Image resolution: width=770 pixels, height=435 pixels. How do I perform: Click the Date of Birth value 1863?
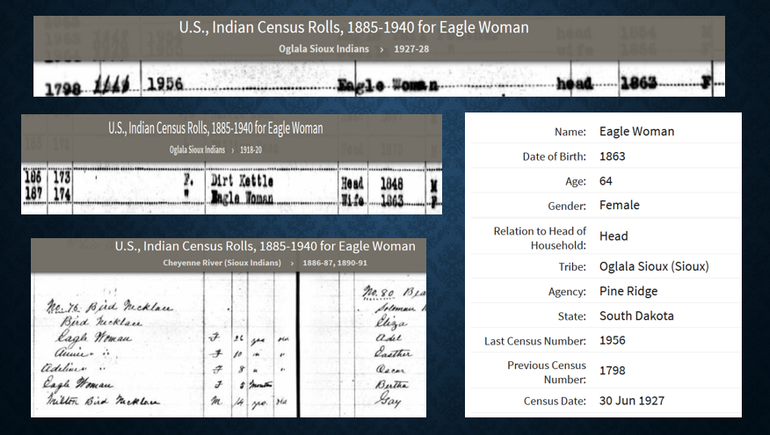point(612,157)
